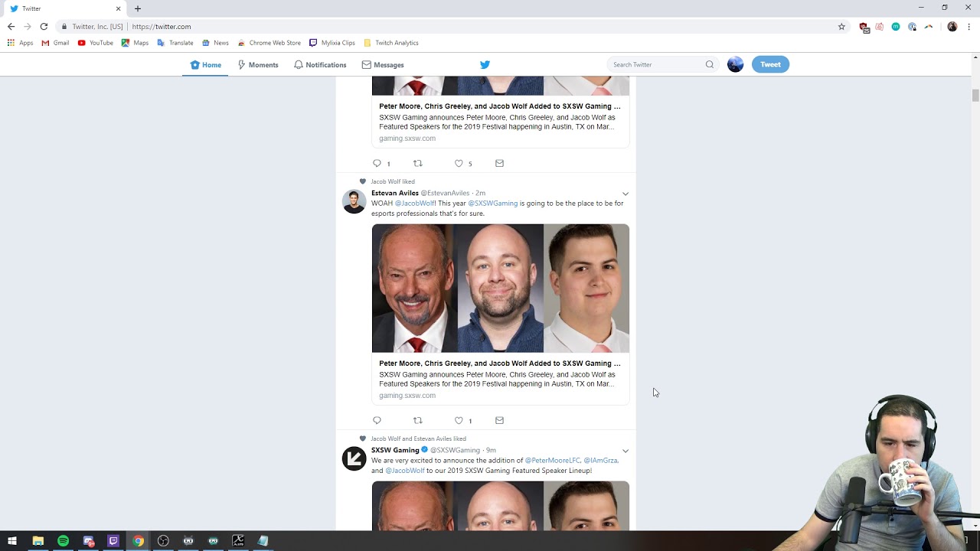The height and width of the screenshot is (551, 980).
Task: Like Estevan Aviles' tweet
Action: pyautogui.click(x=459, y=420)
